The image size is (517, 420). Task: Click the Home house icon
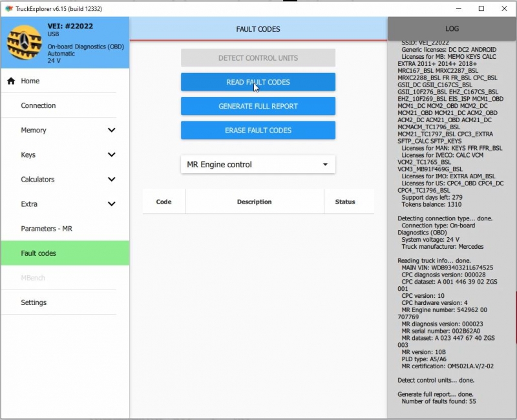(x=11, y=81)
